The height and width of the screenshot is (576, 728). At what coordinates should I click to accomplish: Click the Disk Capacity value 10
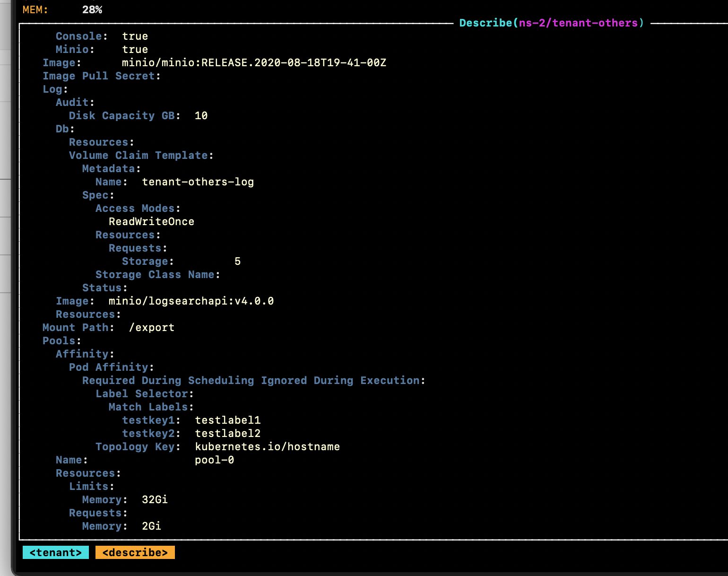pos(201,115)
